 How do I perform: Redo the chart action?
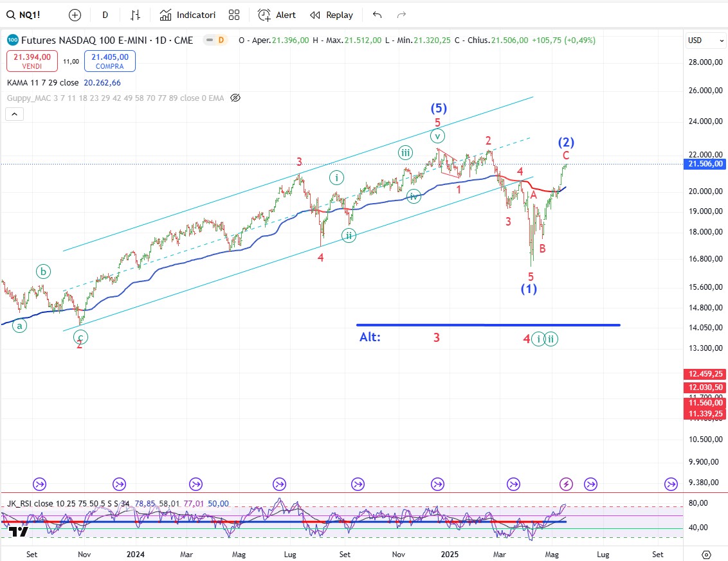[x=401, y=15]
